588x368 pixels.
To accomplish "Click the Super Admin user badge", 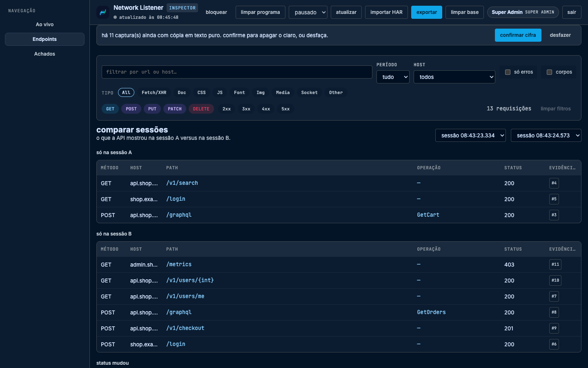I will [523, 12].
